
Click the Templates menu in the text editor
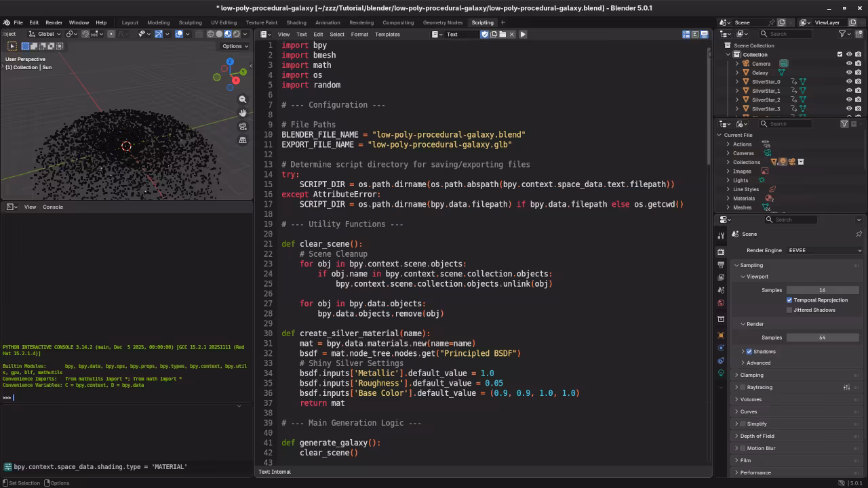[x=387, y=34]
